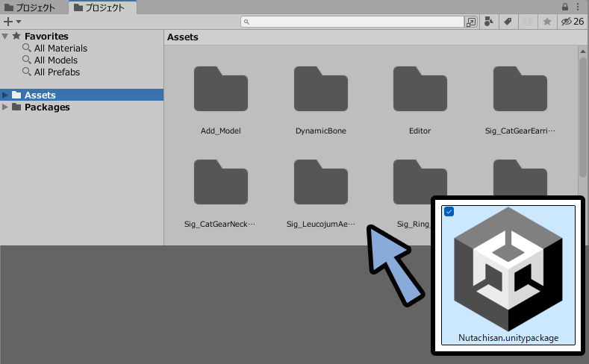Click the open in search window icon
589x364 pixels.
pos(470,22)
